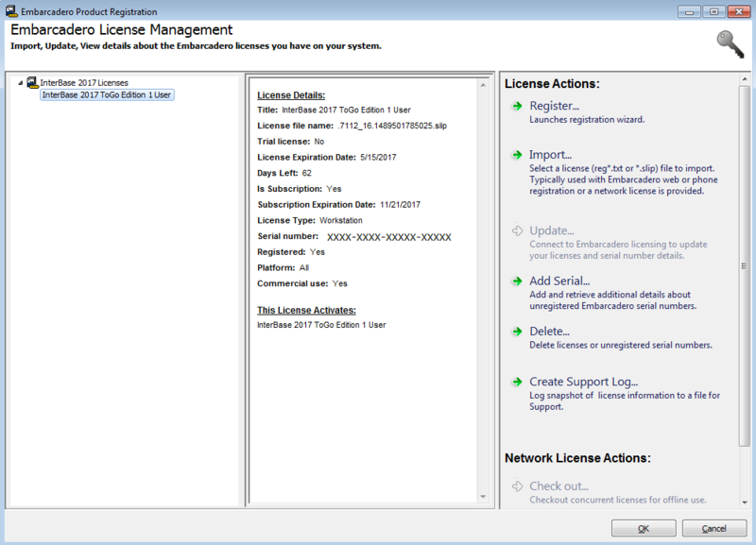
Task: Click the greyed arrow icon beside Check out
Action: [x=517, y=486]
